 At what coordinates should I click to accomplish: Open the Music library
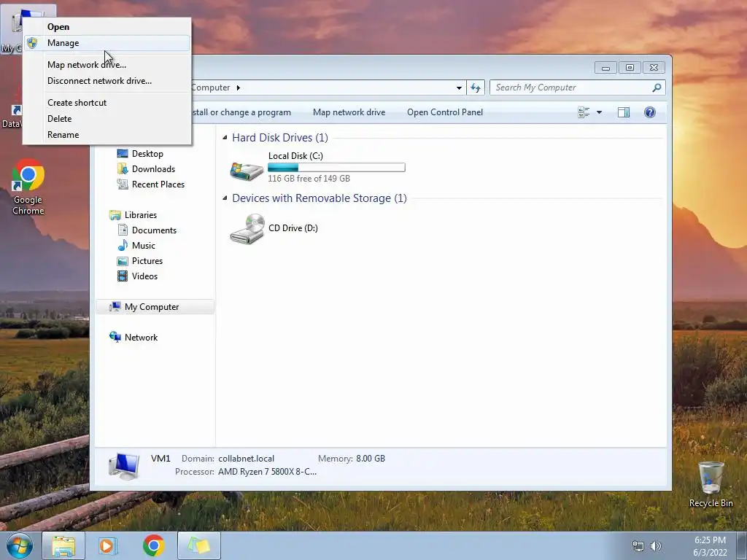pos(144,246)
